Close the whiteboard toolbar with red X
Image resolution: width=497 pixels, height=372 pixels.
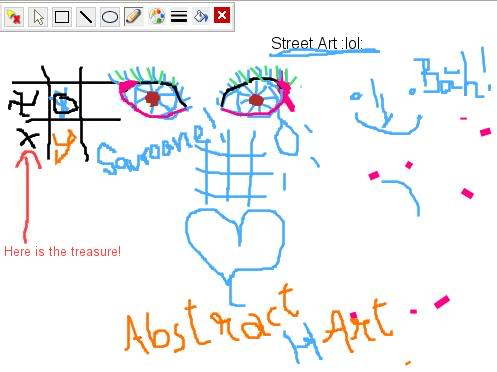tap(222, 16)
